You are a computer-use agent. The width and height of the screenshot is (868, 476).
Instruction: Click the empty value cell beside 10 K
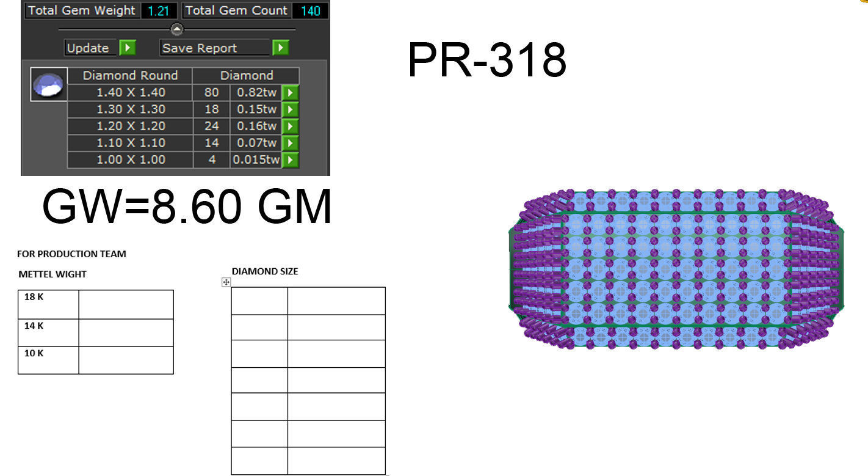126,360
